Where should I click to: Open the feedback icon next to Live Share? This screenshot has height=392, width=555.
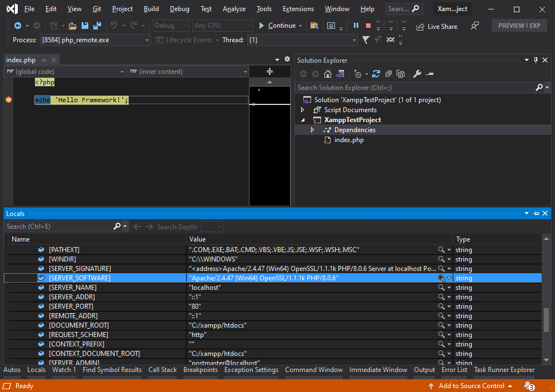pos(474,26)
